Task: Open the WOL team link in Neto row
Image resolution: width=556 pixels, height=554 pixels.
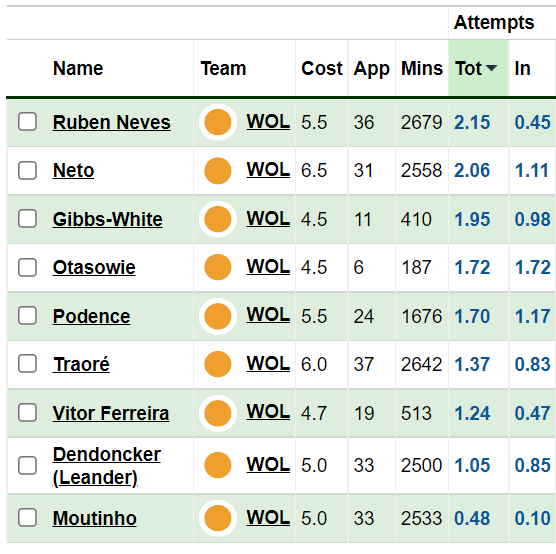Action: pyautogui.click(x=268, y=170)
